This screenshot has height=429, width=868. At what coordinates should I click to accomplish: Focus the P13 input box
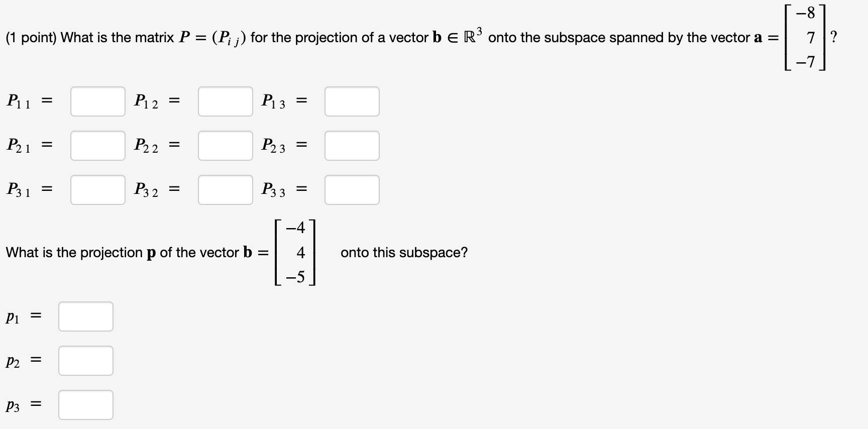point(352,101)
